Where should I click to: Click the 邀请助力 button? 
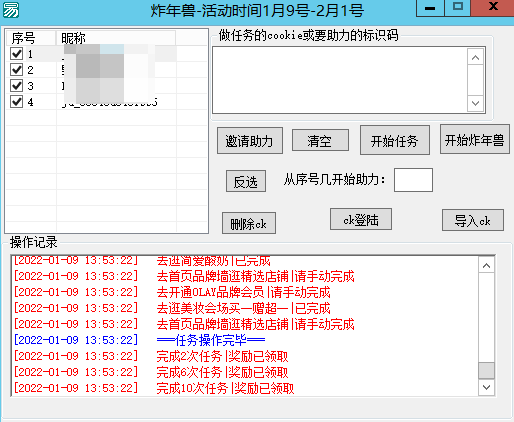(250, 141)
